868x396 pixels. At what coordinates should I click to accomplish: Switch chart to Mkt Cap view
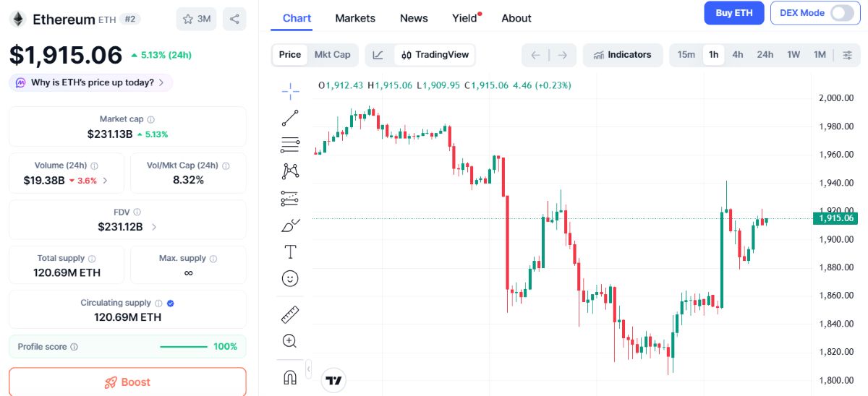pos(332,54)
